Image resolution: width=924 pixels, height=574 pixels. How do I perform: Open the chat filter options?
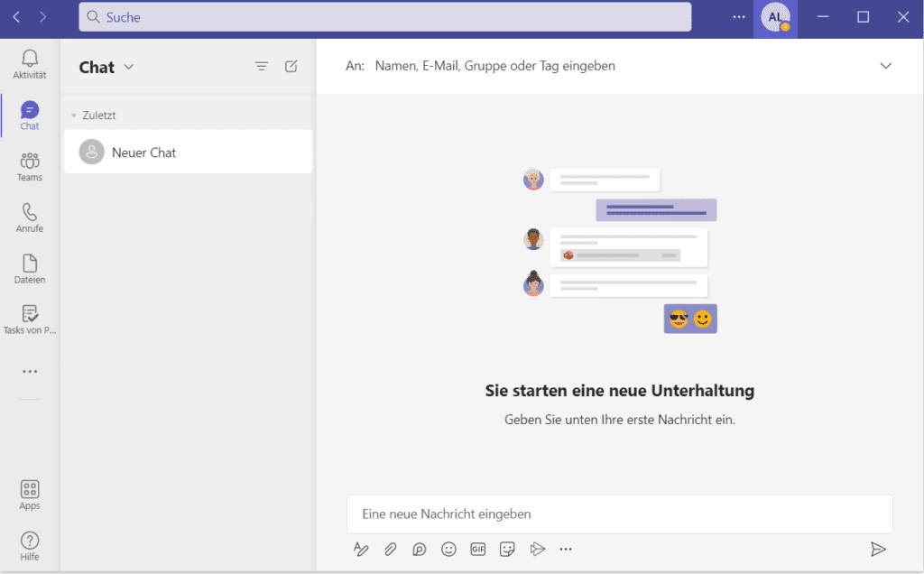pyautogui.click(x=262, y=66)
